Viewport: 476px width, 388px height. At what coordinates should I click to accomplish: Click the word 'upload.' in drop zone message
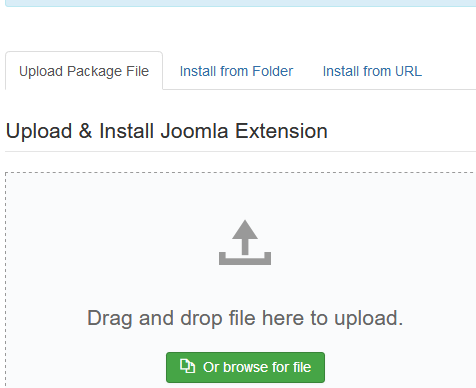tap(369, 319)
